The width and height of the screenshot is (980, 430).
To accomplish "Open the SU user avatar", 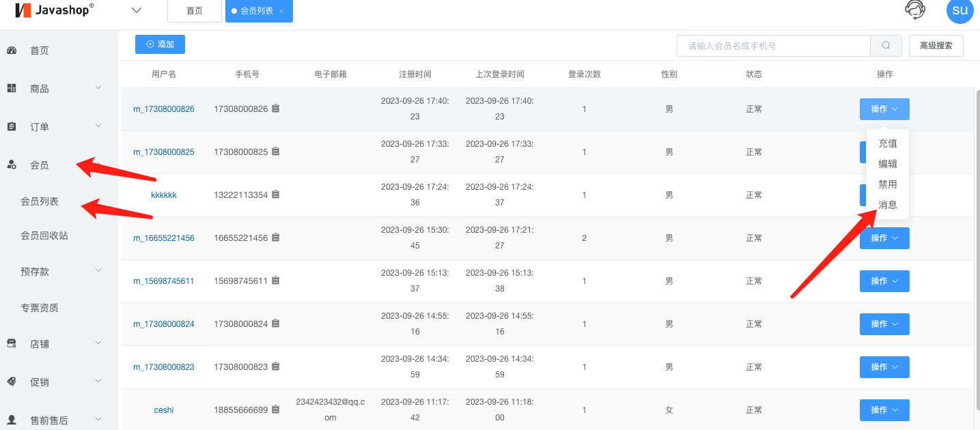I will coord(960,10).
